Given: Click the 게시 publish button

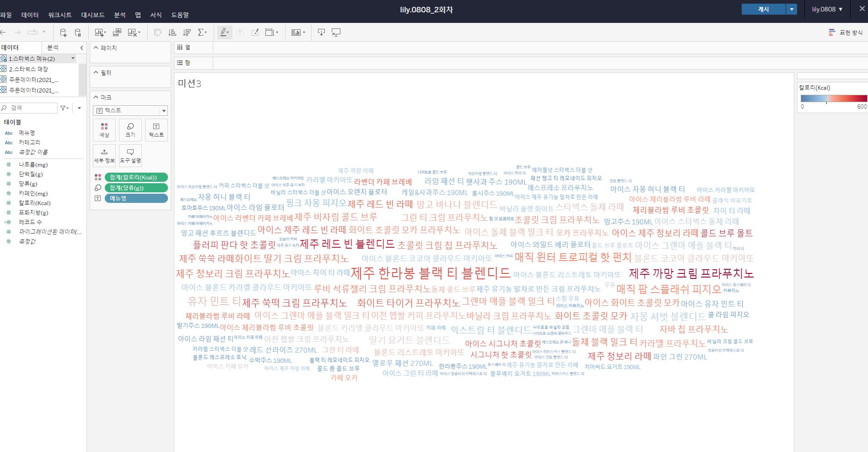Looking at the screenshot, I should pyautogui.click(x=764, y=9).
